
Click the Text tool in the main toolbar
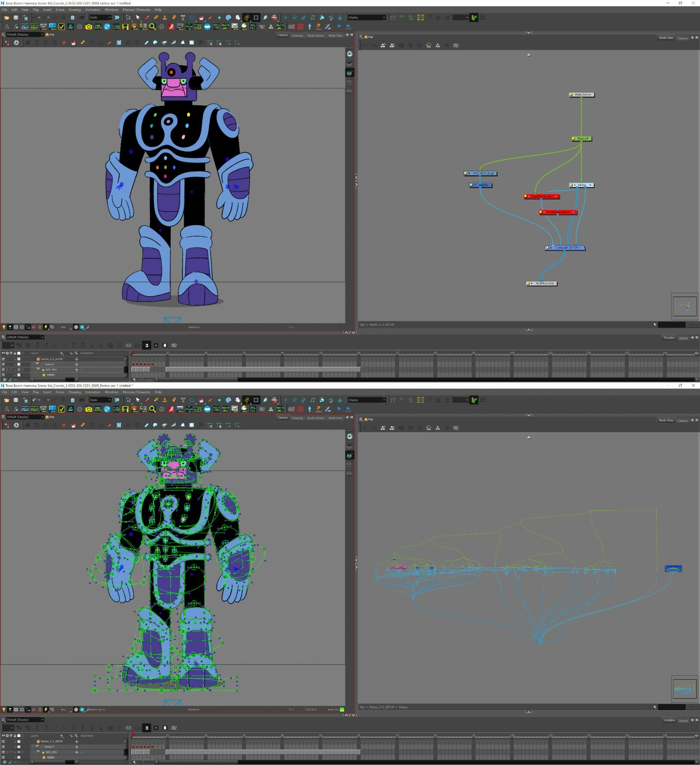coord(183,17)
